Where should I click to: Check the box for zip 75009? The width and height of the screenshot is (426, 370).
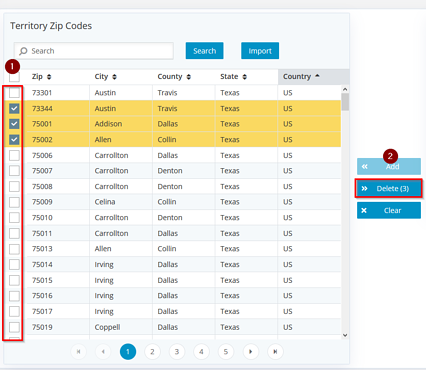[x=14, y=202]
